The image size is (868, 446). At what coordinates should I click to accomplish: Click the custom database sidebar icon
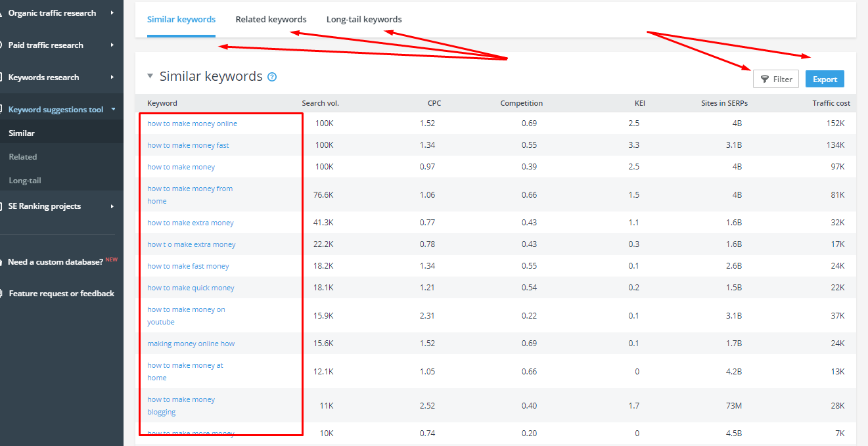coord(3,261)
